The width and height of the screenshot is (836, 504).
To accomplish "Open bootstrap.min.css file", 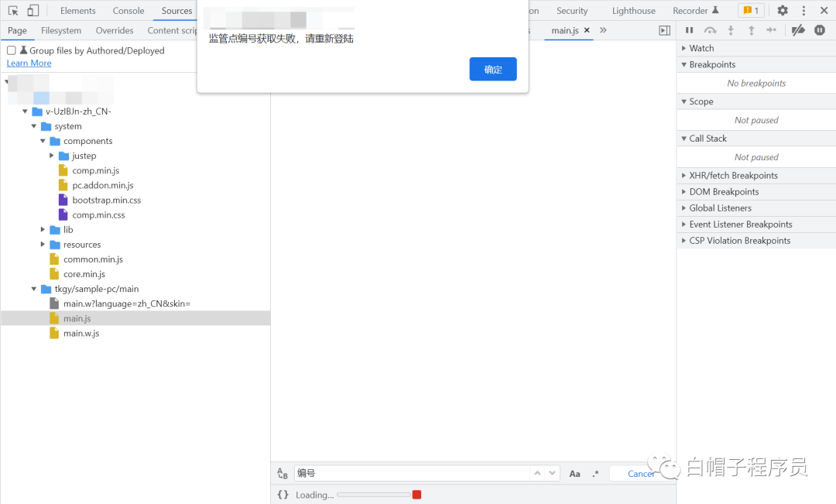I will [x=107, y=200].
